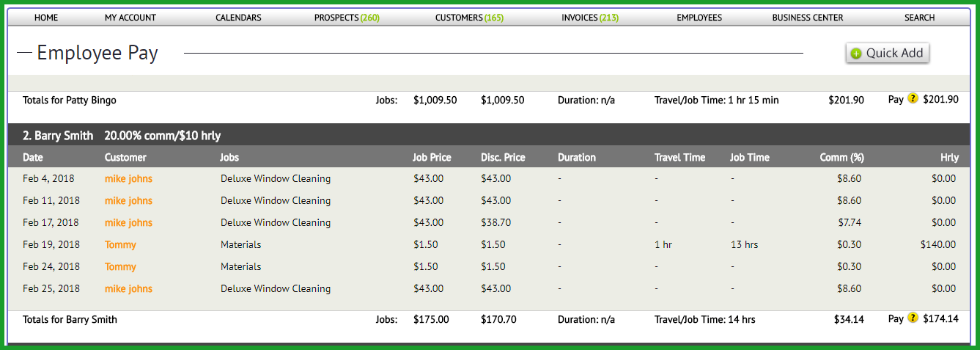Click Deluxe Window Cleaning job on Feb 4
This screenshot has height=350, width=980.
[x=276, y=178]
